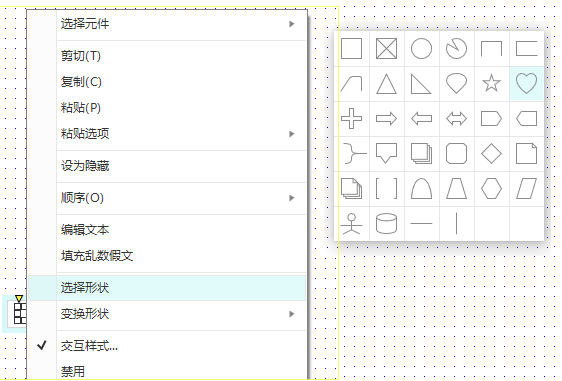The width and height of the screenshot is (562, 381).
Task: Pick the stacked folded documents shape
Action: pos(351,189)
